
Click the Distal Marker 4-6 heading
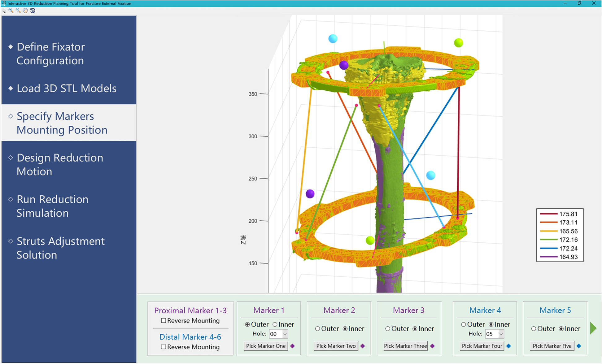pos(190,337)
